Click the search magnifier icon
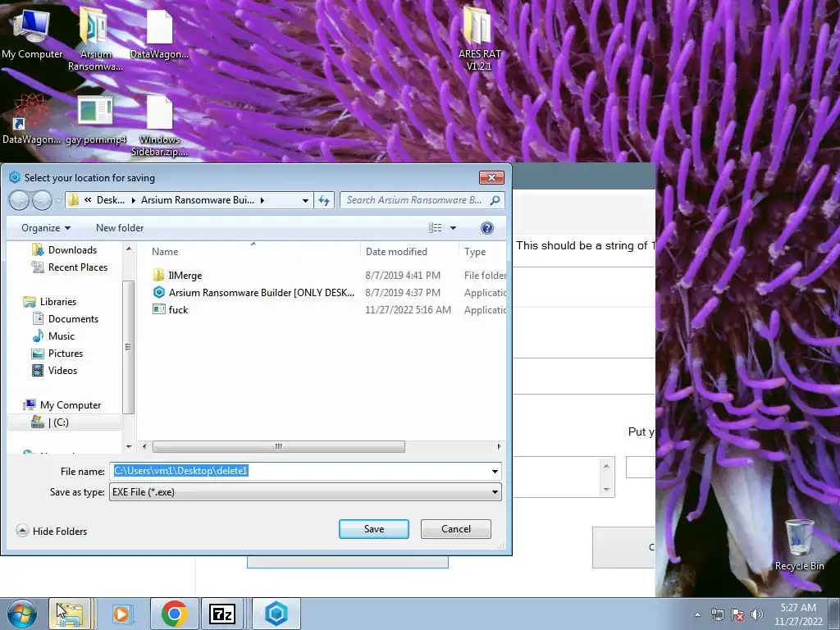The width and height of the screenshot is (840, 630). click(495, 200)
